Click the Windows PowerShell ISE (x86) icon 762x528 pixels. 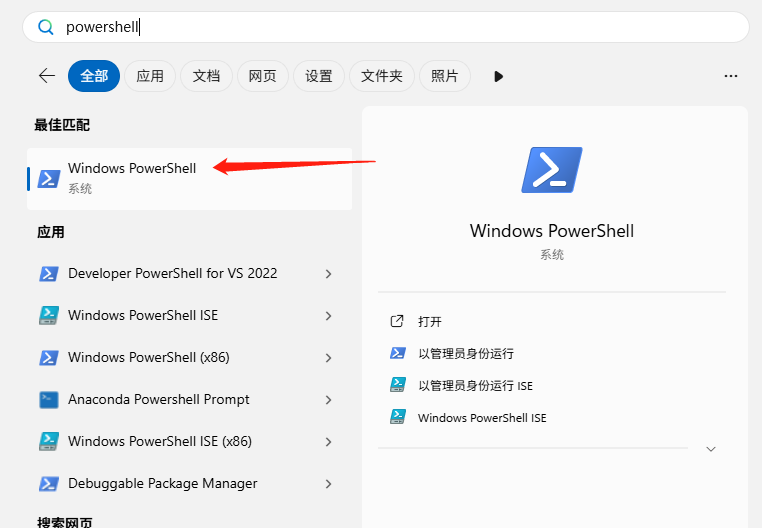pyautogui.click(x=49, y=441)
